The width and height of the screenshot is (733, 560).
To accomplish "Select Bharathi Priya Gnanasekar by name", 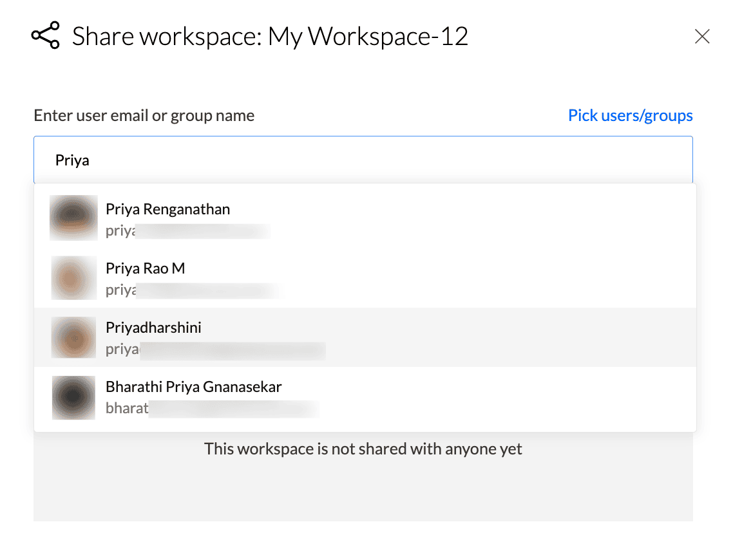I will coord(193,387).
